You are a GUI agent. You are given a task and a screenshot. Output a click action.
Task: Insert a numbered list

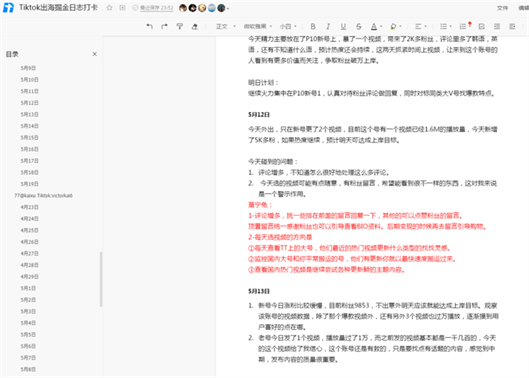pyautogui.click(x=463, y=26)
